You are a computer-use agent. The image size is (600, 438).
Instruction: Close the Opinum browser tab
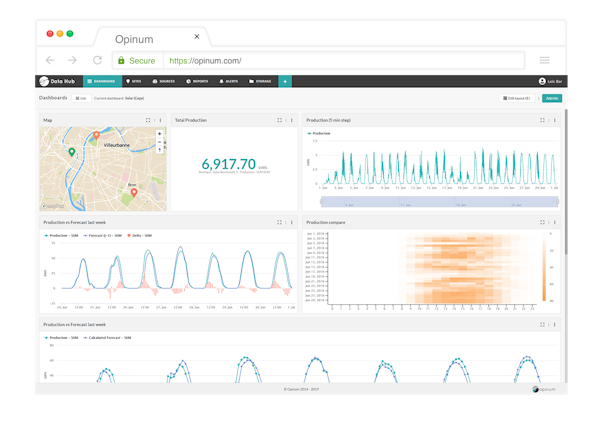197,36
